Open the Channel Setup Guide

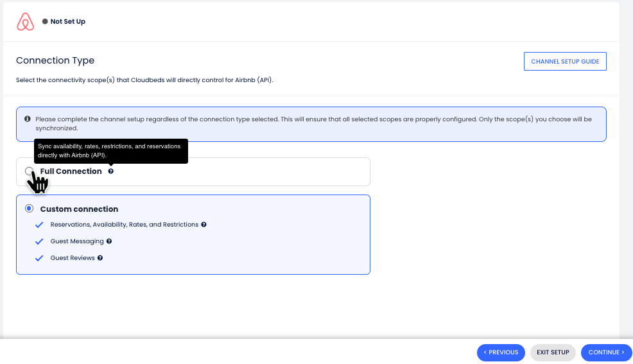click(565, 62)
